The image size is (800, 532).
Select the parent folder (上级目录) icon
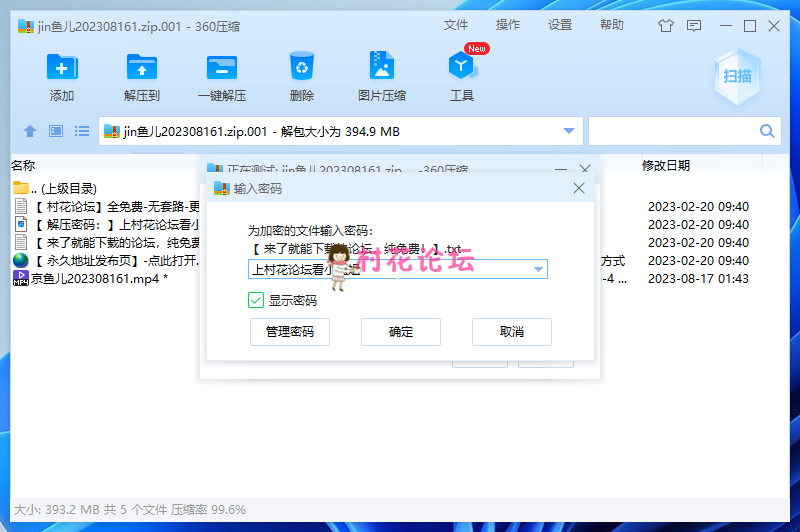click(20, 188)
